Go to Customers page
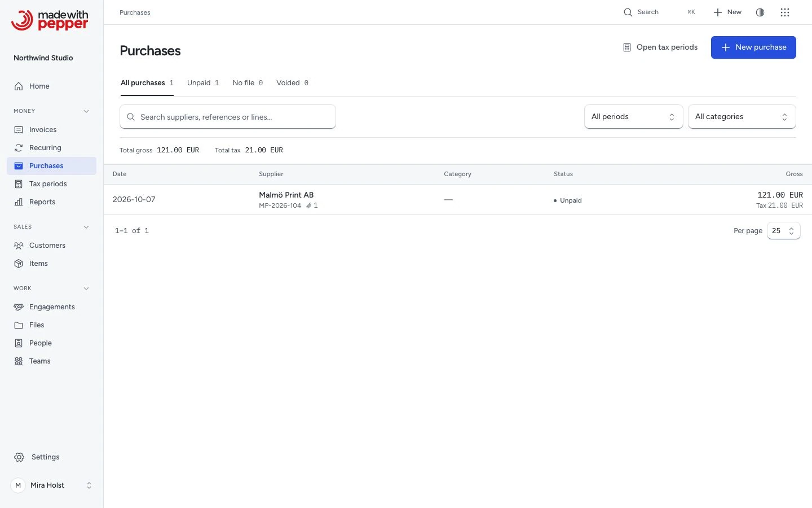This screenshot has height=508, width=812. click(x=51, y=246)
